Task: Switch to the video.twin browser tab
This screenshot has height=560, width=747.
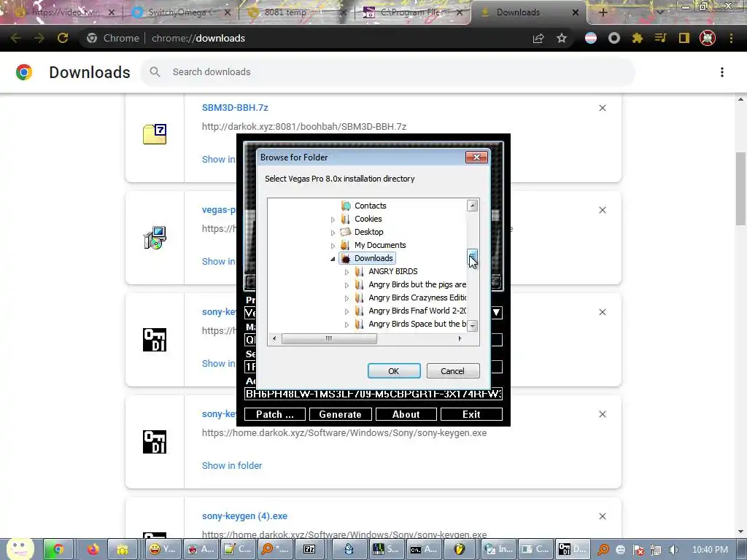Action: [65, 12]
